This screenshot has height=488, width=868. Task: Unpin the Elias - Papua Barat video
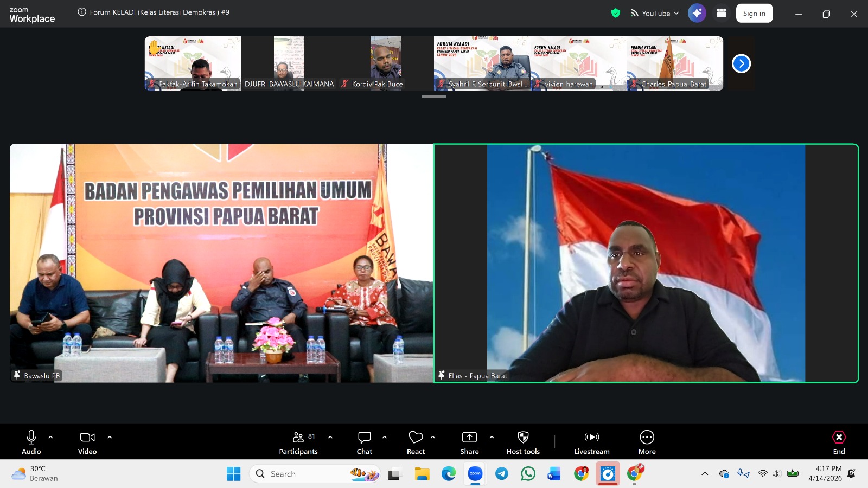(x=441, y=375)
